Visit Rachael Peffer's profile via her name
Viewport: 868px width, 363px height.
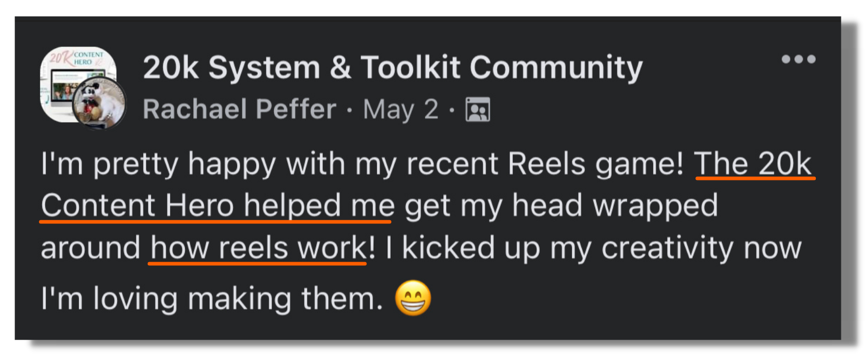[x=239, y=110]
